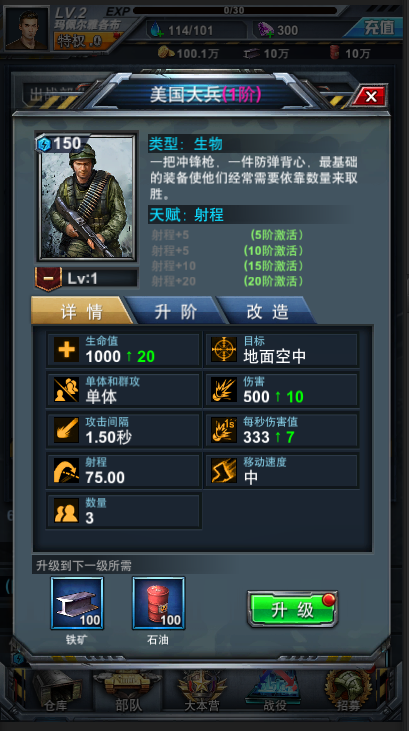Tap the American soldier card portrait
This screenshot has width=409, height=731.
point(87,197)
